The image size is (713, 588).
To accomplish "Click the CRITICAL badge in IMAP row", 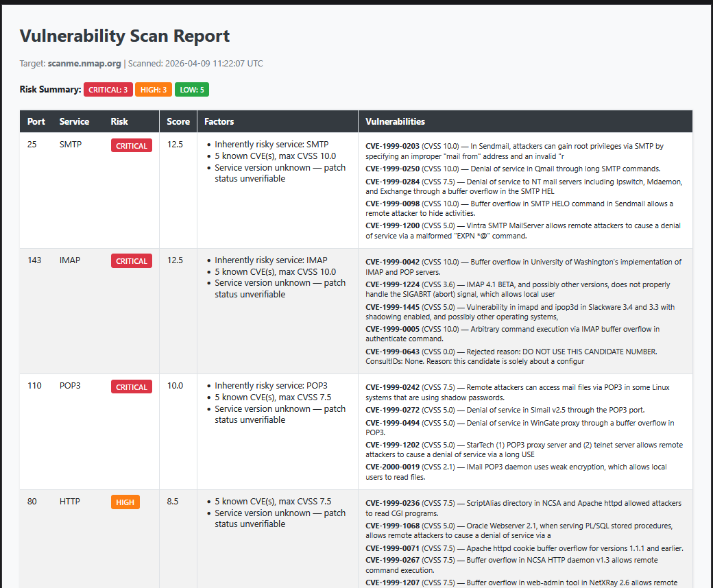I will click(132, 261).
